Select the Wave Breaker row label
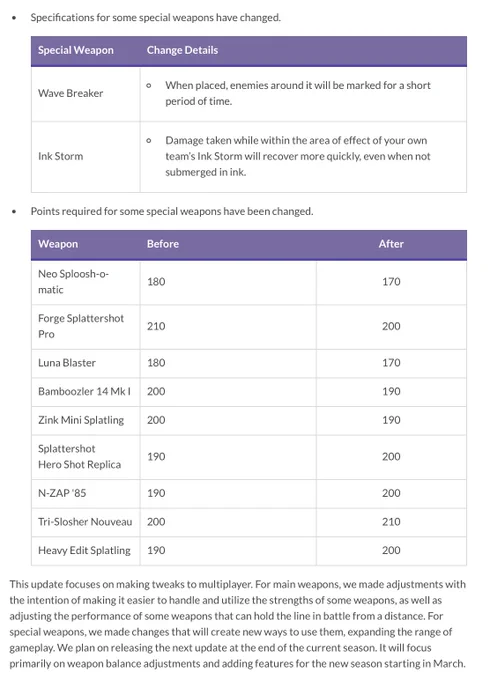Viewport: 490px width, 680px height. tap(71, 93)
